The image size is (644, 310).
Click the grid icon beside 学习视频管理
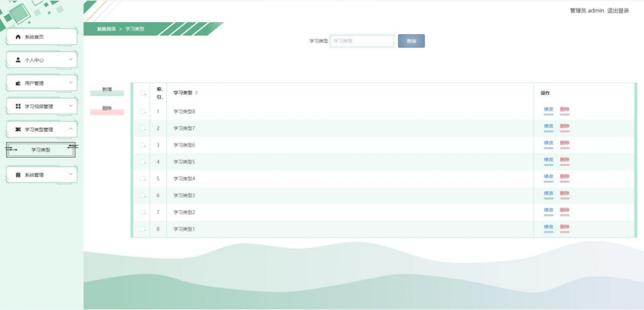pos(19,107)
